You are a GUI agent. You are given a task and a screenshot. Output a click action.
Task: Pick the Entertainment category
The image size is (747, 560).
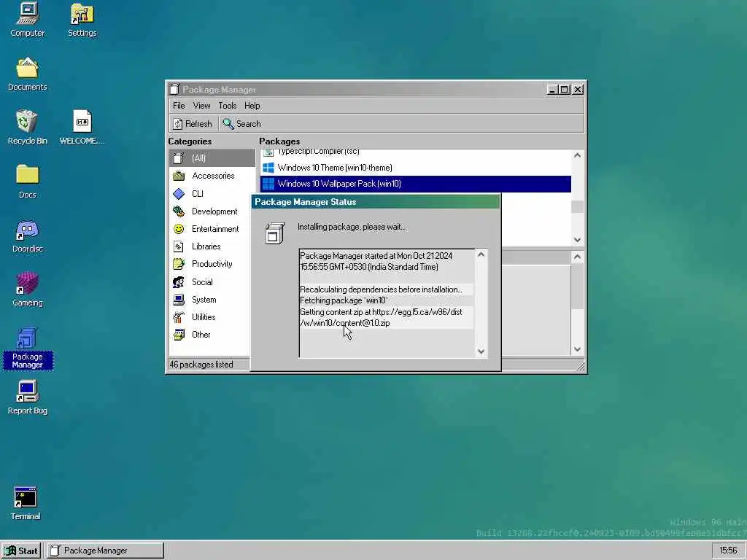coord(212,228)
